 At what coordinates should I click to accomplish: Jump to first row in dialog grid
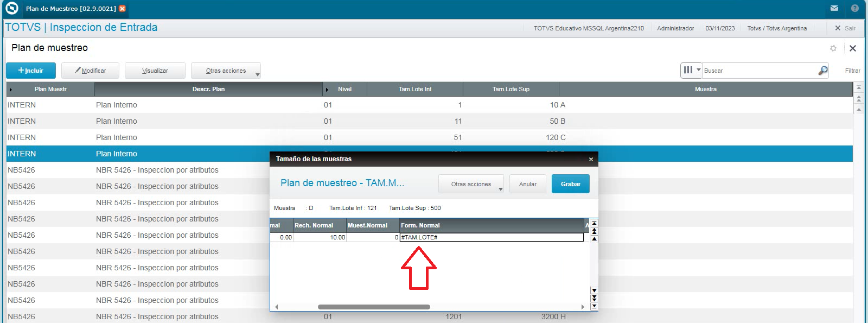coord(594,223)
